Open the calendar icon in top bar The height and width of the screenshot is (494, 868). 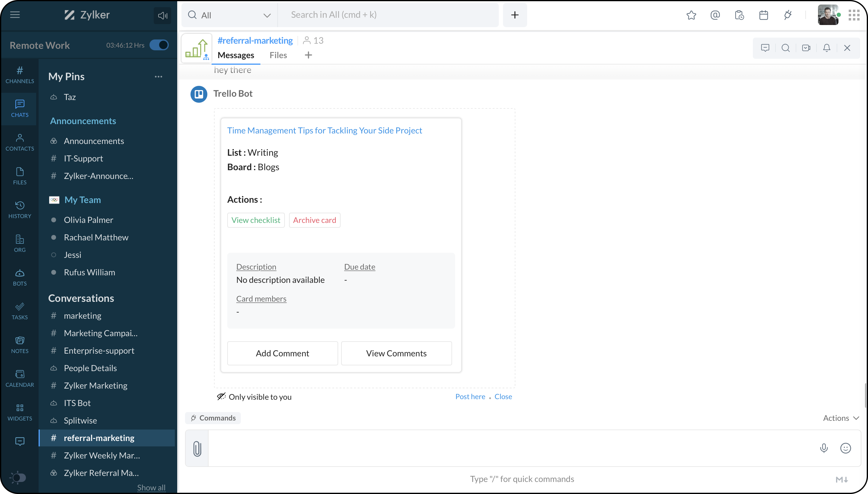coord(763,15)
